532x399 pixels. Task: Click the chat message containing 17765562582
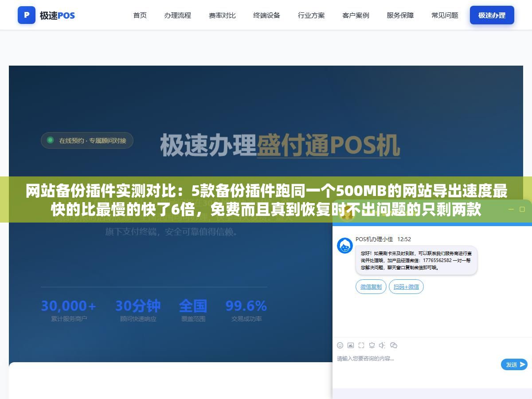(x=416, y=260)
